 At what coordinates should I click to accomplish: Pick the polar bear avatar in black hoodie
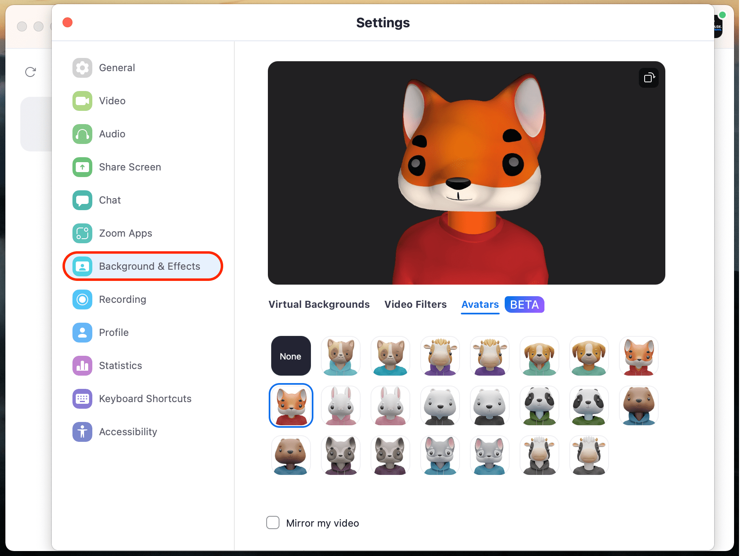point(440,405)
